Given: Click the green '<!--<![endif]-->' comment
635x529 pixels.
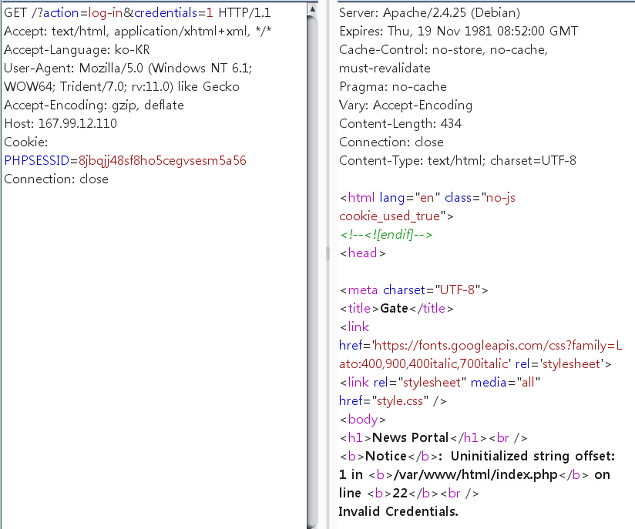Looking at the screenshot, I should 386,235.
